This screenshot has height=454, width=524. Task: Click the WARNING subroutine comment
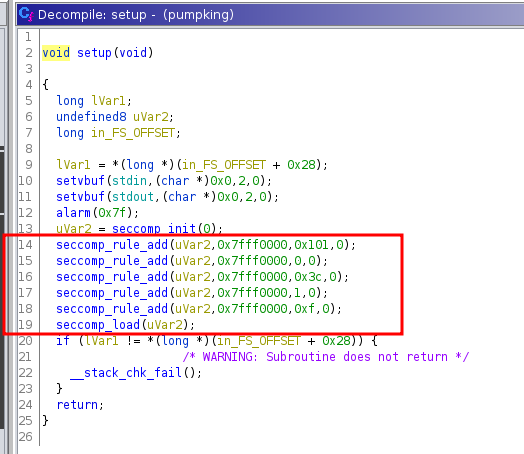tap(326, 357)
